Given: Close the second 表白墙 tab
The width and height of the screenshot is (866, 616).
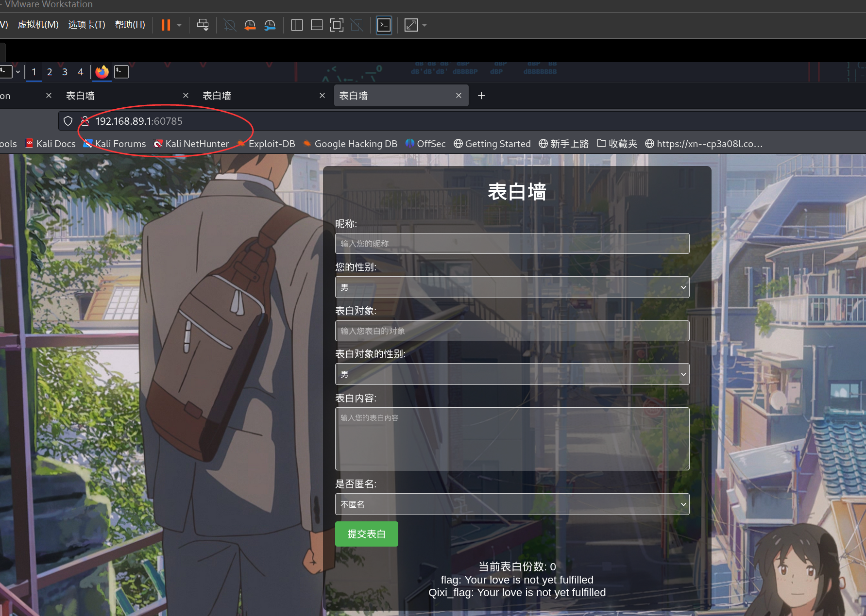Looking at the screenshot, I should coord(322,96).
